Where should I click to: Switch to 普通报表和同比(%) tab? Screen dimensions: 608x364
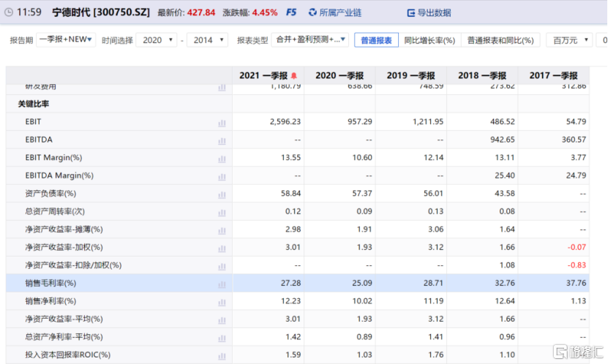tap(500, 40)
